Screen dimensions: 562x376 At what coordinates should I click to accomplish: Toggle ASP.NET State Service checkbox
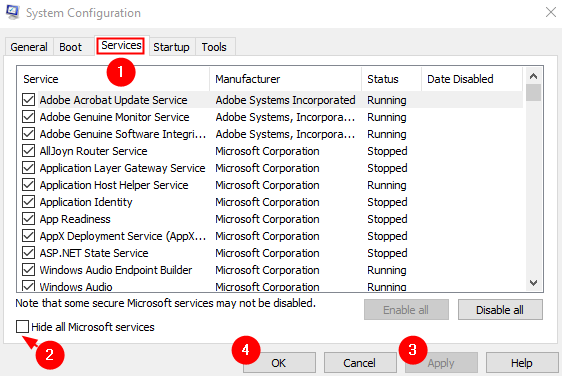point(28,253)
